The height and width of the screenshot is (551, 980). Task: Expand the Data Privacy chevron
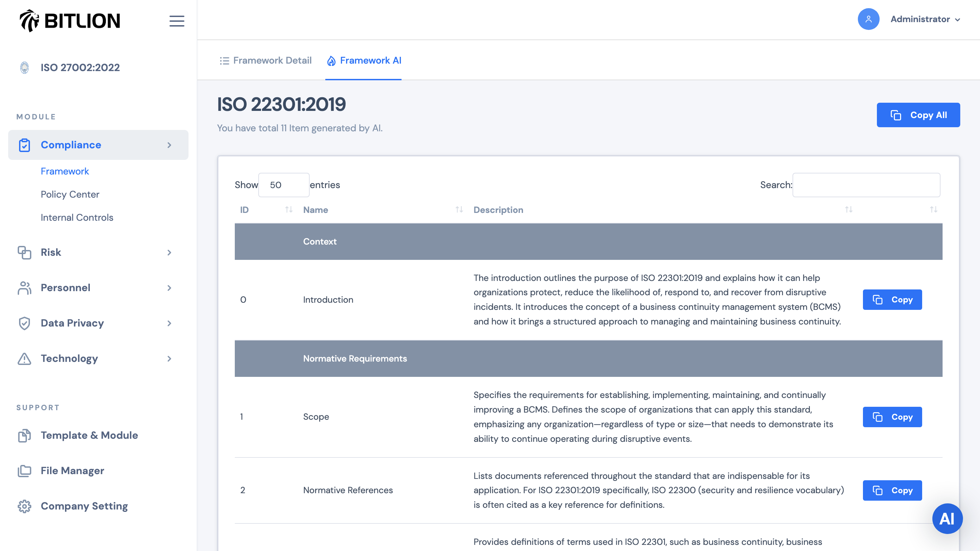(169, 323)
